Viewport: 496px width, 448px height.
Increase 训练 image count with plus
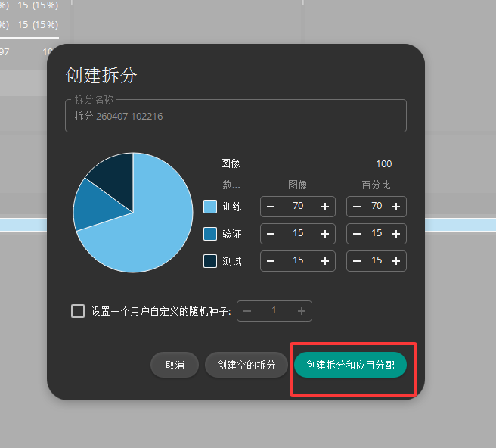(325, 207)
